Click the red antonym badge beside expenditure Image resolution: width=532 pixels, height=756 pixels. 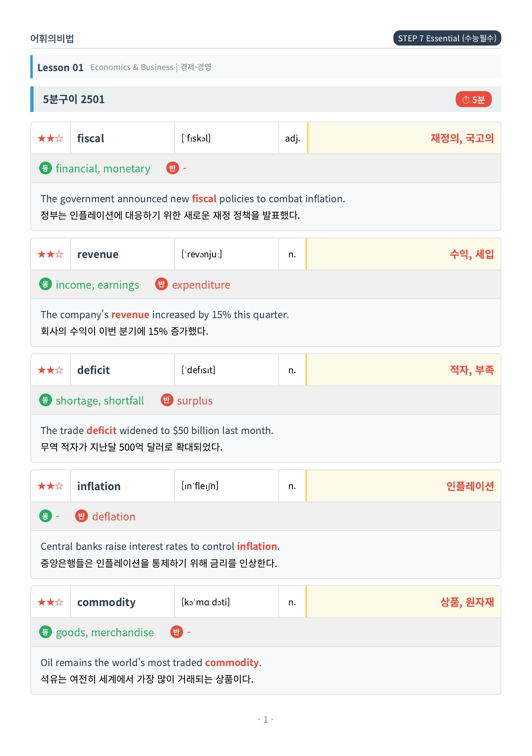tap(161, 284)
